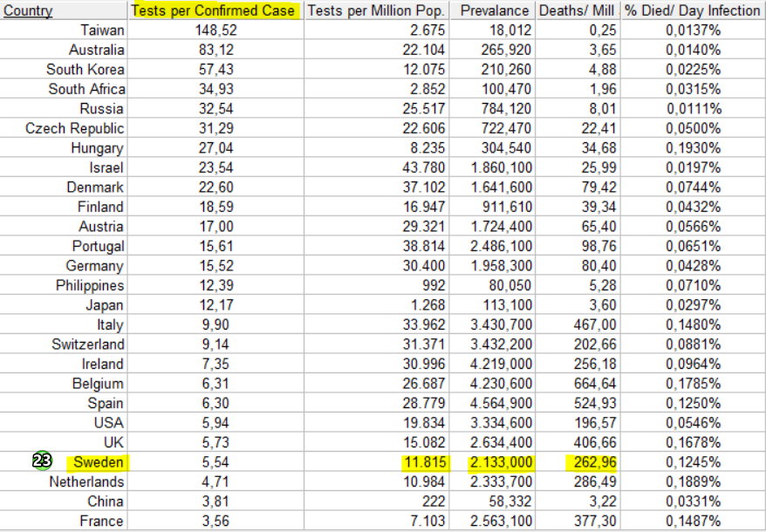
Task: Click Czech Republic's deaths per million 22,41
Action: pos(598,128)
